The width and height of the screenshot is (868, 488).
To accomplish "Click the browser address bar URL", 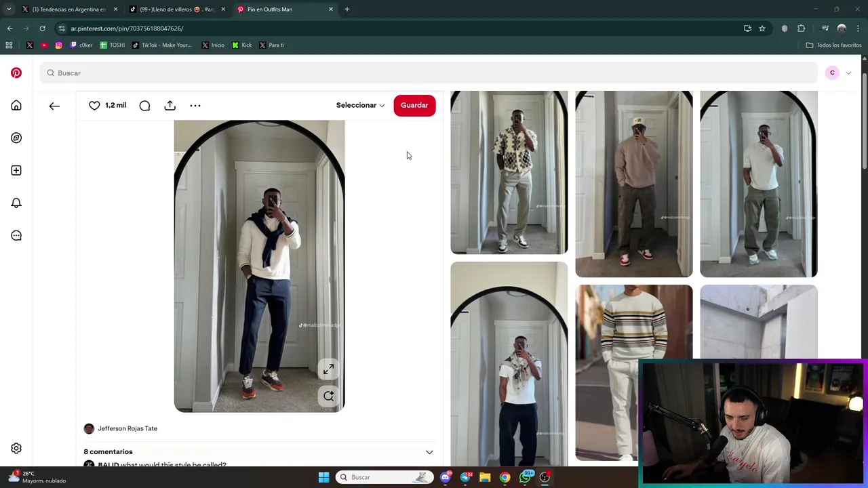I will 127,28.
